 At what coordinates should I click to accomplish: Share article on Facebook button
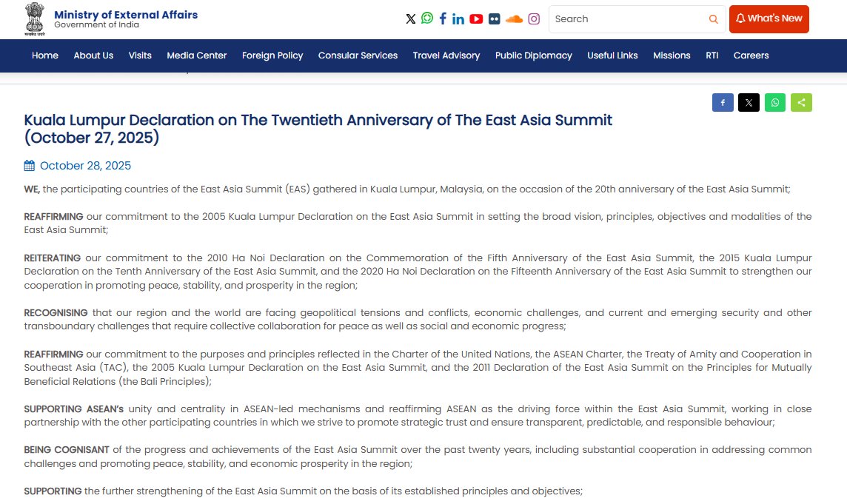(723, 103)
